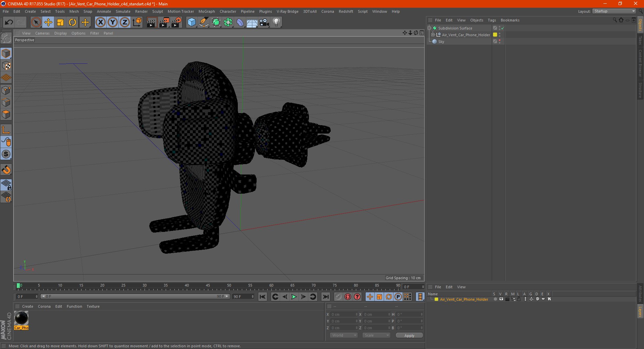The height and width of the screenshot is (349, 644).
Task: Click the Apply button
Action: pos(409,336)
